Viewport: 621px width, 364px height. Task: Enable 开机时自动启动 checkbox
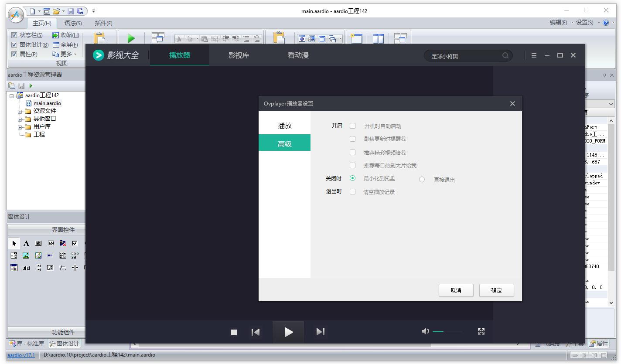(352, 126)
